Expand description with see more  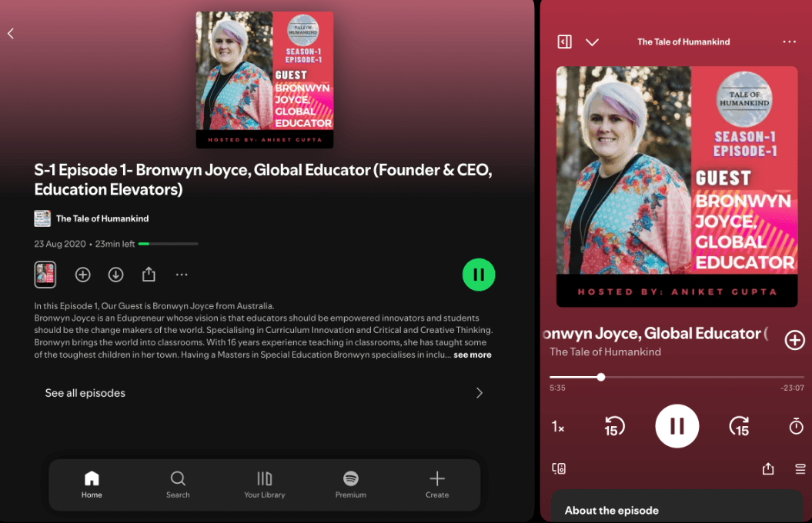[x=472, y=355]
